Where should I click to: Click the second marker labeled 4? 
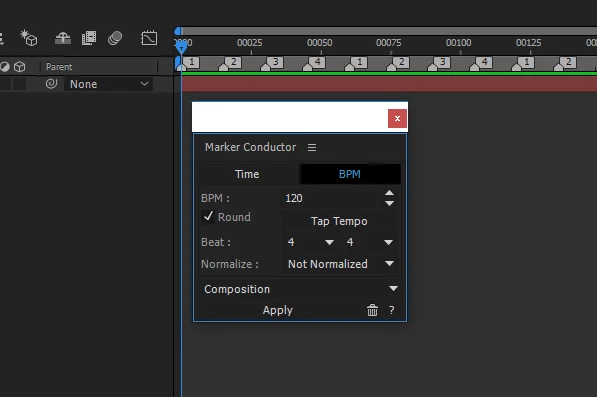pos(485,62)
